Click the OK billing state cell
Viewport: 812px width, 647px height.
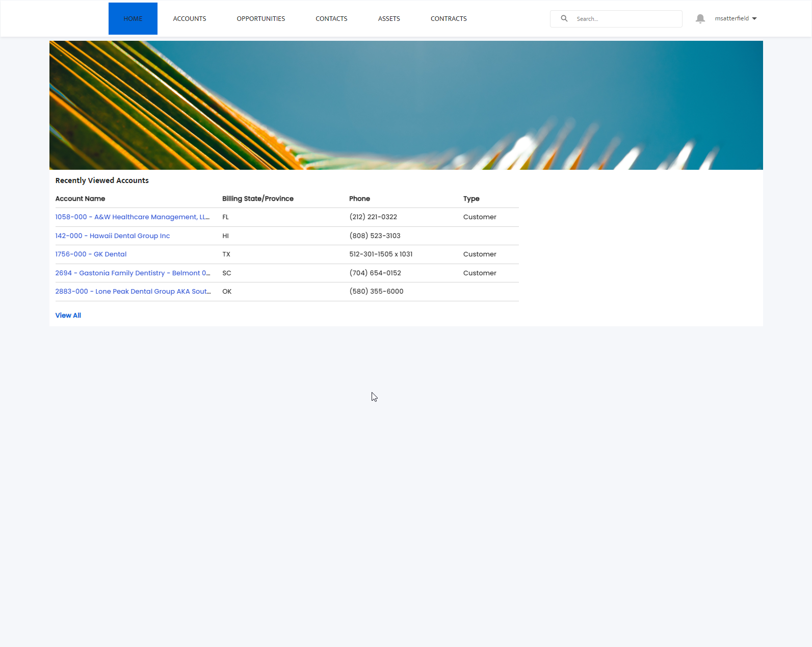point(227,292)
